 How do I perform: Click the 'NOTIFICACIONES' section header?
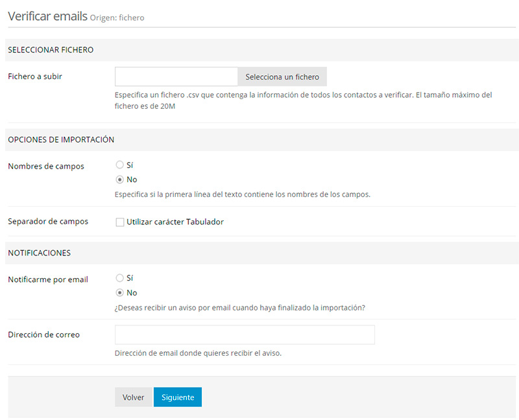[39, 253]
